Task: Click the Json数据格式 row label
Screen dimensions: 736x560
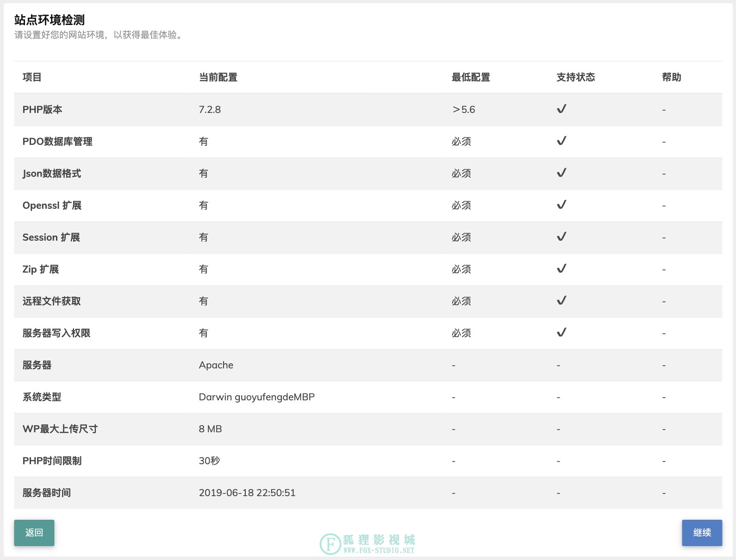Action: [52, 174]
